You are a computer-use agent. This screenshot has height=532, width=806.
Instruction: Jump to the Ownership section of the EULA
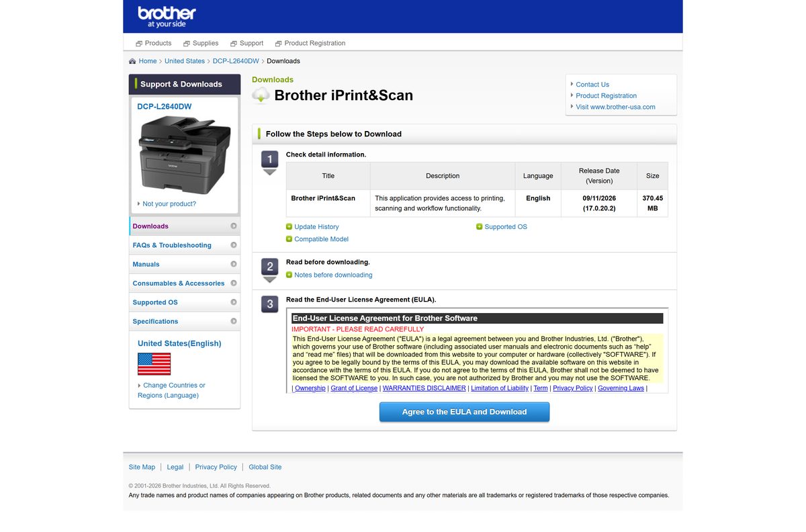[x=310, y=388]
